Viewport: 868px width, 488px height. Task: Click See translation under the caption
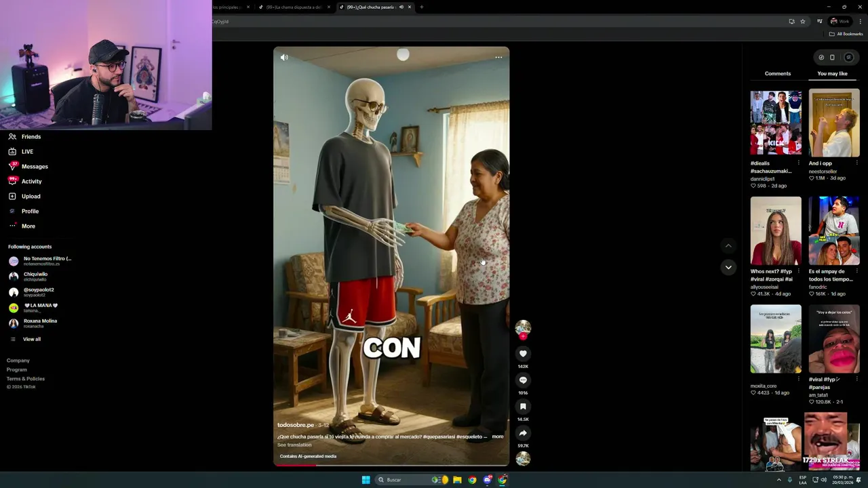tap(294, 445)
